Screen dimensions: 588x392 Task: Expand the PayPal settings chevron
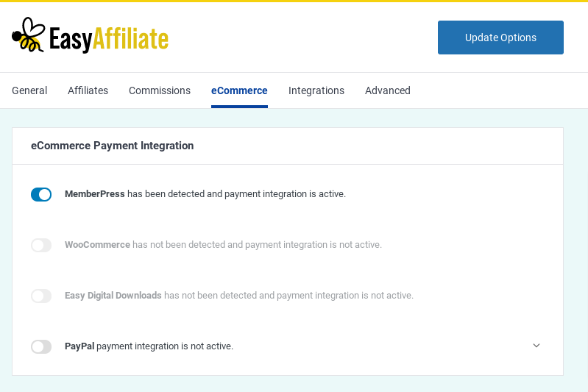[536, 346]
